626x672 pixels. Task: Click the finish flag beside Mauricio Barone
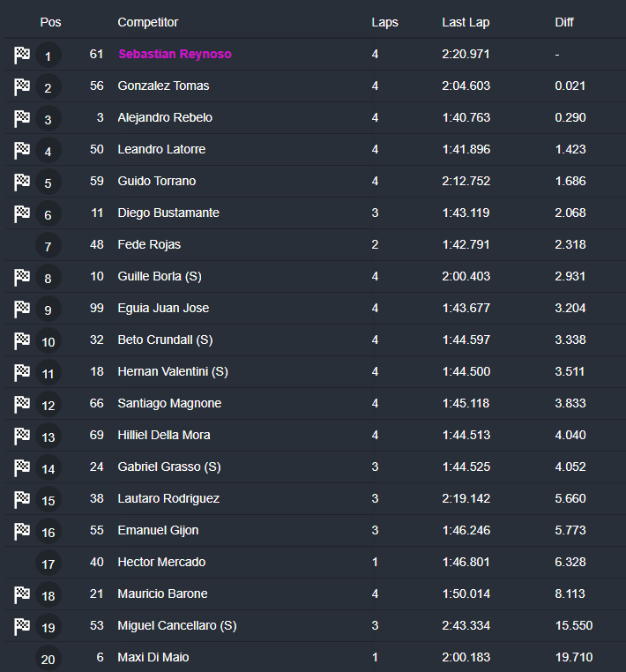pyautogui.click(x=22, y=594)
